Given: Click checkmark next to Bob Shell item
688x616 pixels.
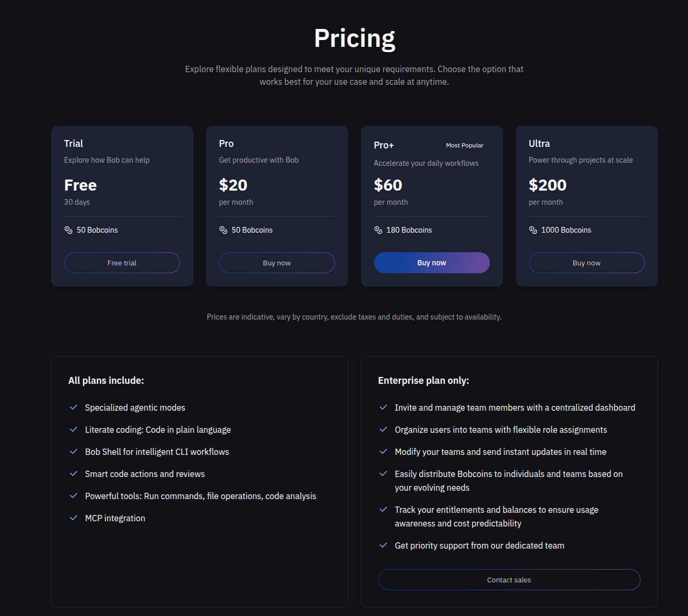Looking at the screenshot, I should coord(74,452).
